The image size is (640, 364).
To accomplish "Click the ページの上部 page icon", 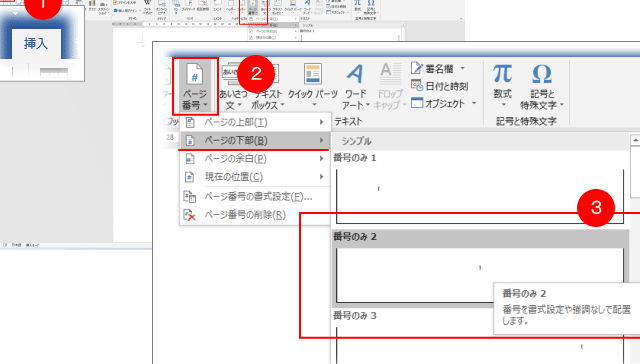I will tap(190, 122).
